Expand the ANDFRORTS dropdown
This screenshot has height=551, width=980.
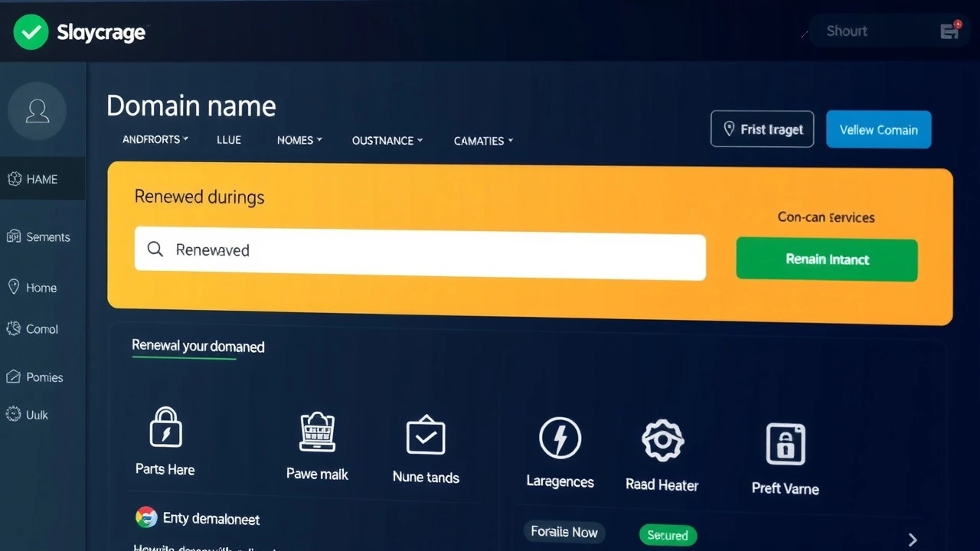coord(155,140)
